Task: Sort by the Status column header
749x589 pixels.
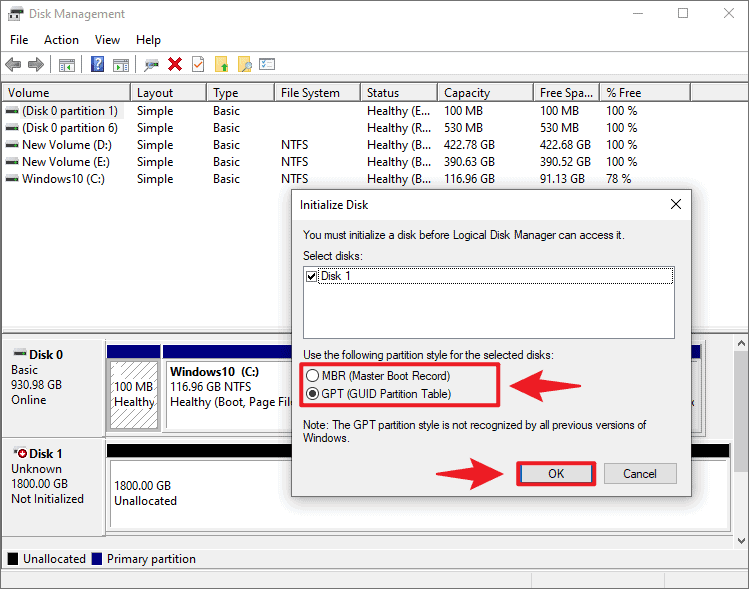Action: (x=399, y=93)
